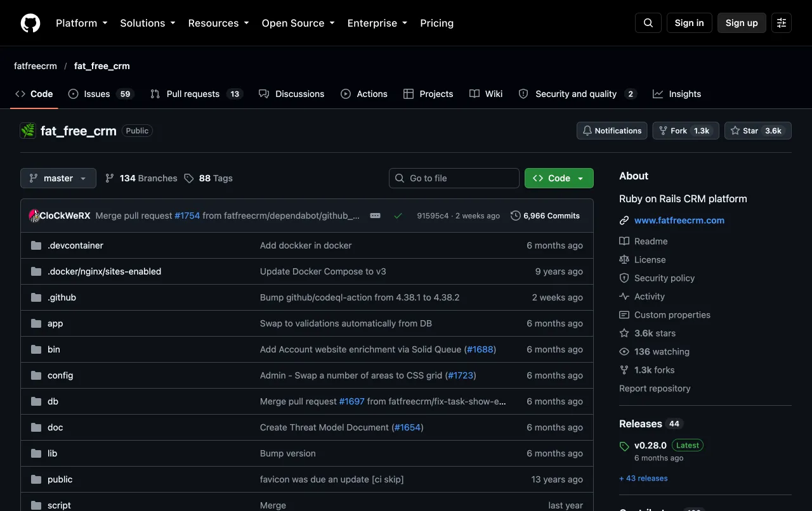
Task: Click the fork icon in Fork button
Action: (664, 131)
